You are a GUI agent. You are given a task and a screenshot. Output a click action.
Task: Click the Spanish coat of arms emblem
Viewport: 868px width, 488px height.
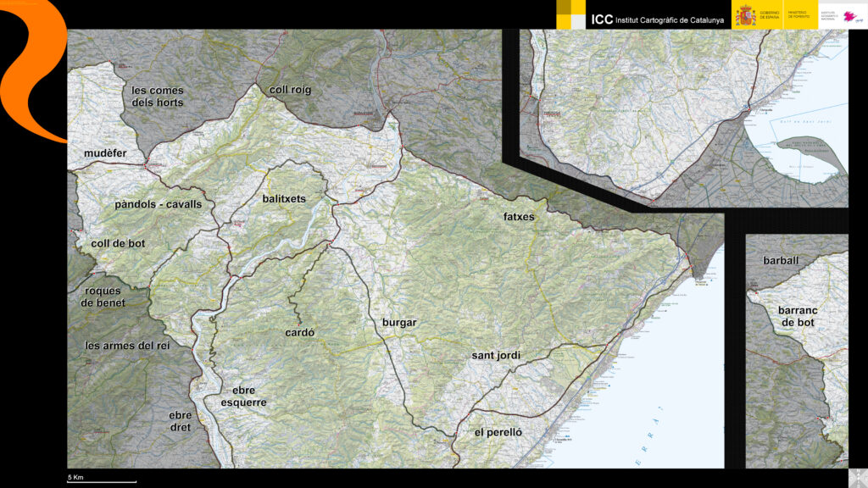pyautogui.click(x=745, y=15)
